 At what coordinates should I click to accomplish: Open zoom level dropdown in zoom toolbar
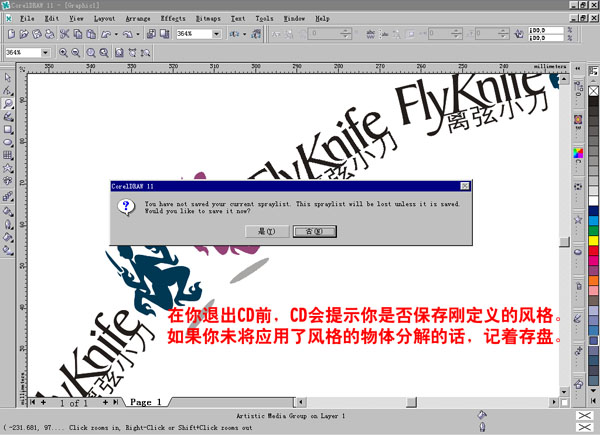coord(46,52)
